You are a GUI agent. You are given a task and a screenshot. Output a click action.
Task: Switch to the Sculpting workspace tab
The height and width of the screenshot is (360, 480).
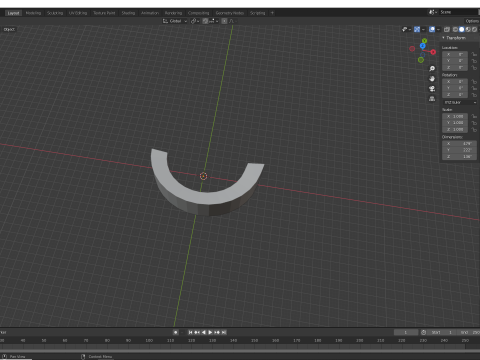[55, 13]
